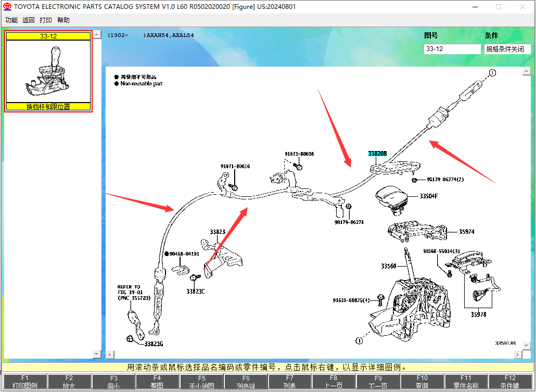This screenshot has height=392, width=536.
Task: Click the F12 条件键 condition button
Action: (510, 382)
